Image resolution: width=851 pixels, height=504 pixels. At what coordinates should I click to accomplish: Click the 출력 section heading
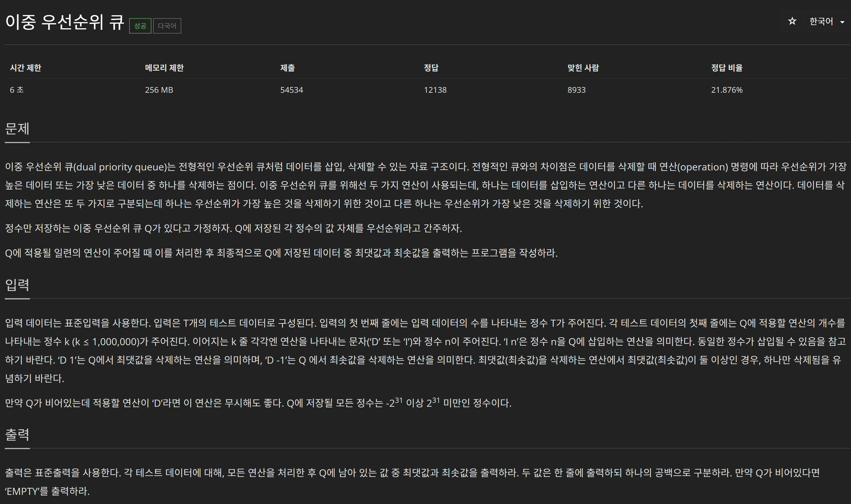coord(17,434)
